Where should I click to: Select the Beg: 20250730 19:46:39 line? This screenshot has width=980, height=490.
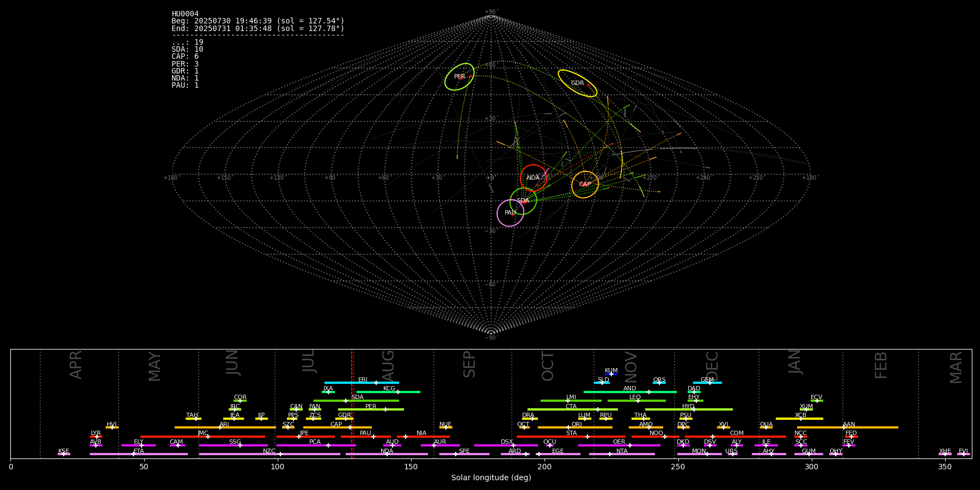coord(258,21)
